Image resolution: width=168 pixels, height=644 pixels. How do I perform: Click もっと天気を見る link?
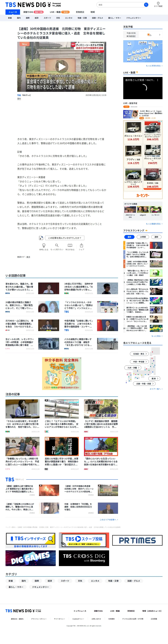tap(154, 66)
